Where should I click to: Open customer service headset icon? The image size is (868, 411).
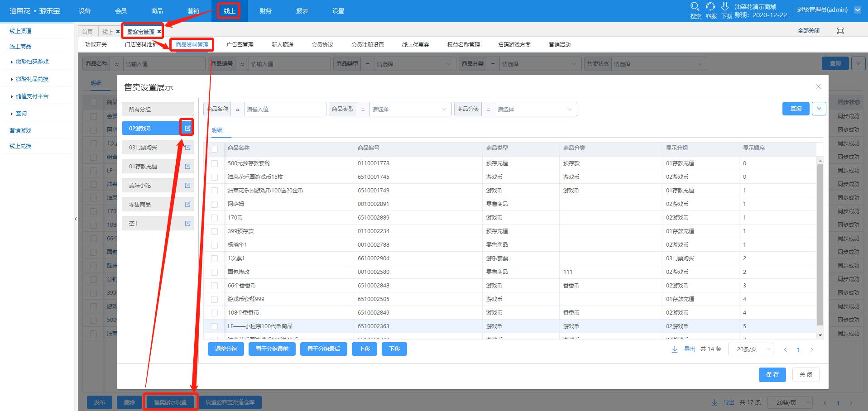click(710, 6)
